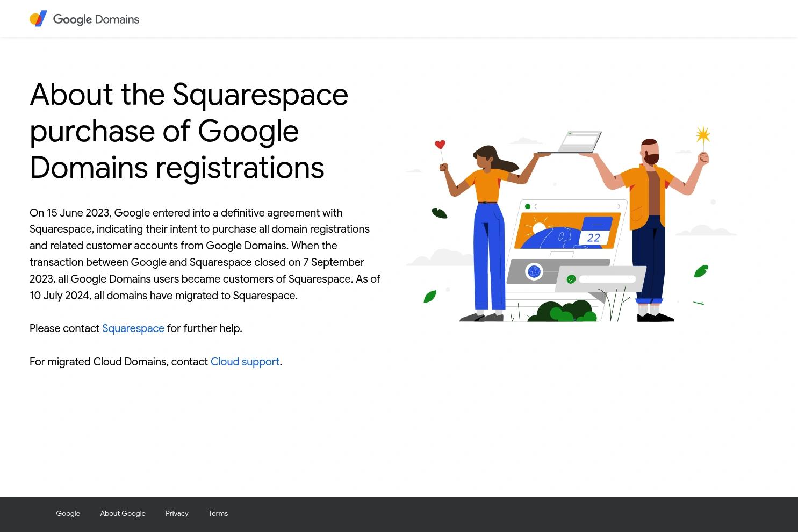798x532 pixels.
Task: Click the 'For migrated Cloud Domains' text
Action: pos(156,362)
